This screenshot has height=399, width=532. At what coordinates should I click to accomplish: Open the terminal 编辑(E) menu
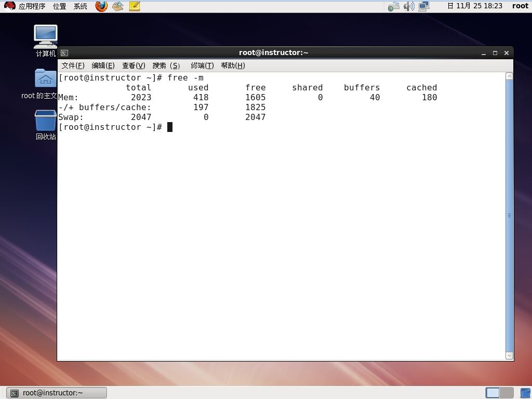[x=103, y=65]
